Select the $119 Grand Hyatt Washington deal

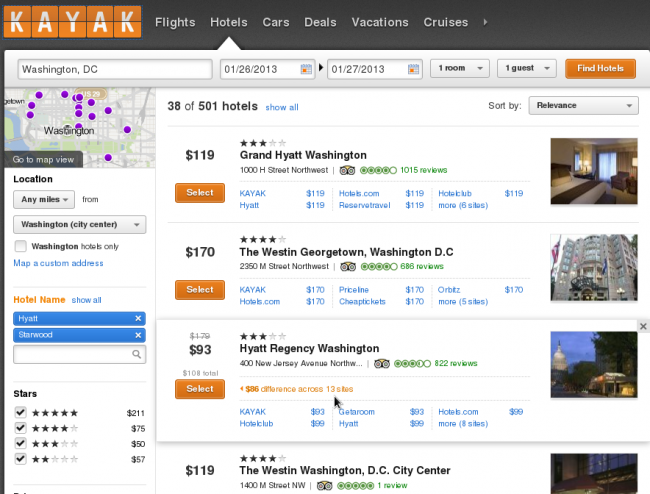tap(200, 192)
